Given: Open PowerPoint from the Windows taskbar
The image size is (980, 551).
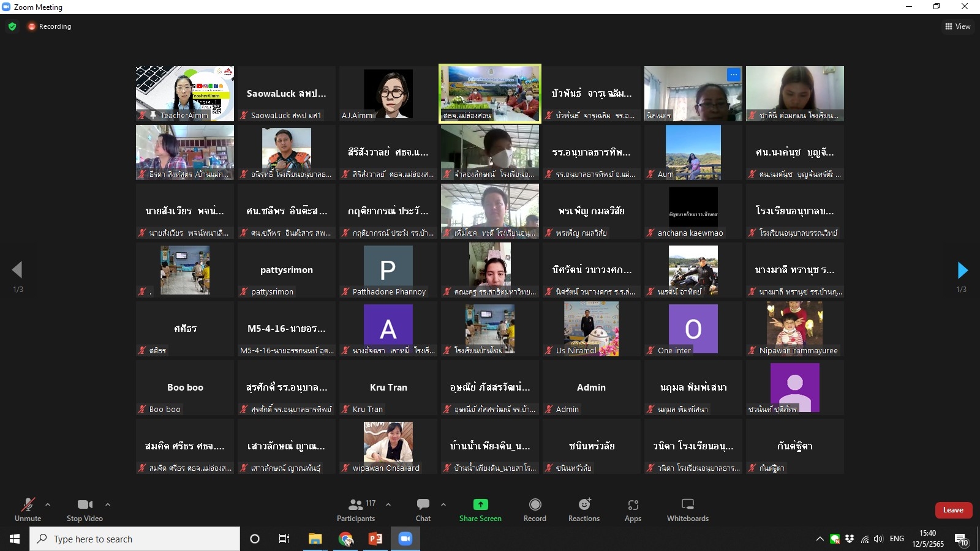Looking at the screenshot, I should (375, 539).
